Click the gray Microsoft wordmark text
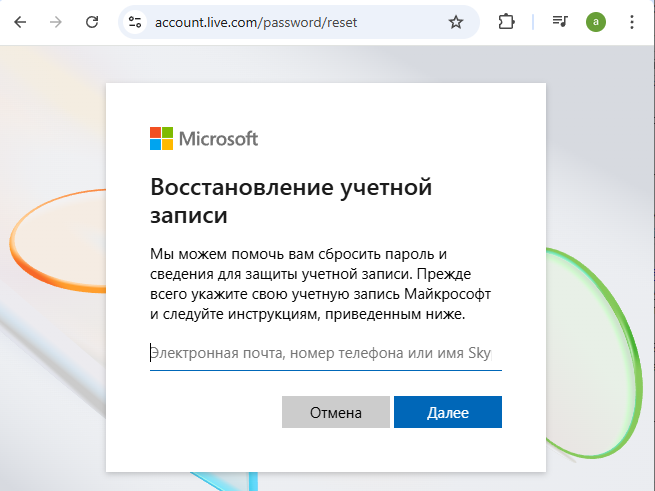655x491 pixels. point(218,139)
